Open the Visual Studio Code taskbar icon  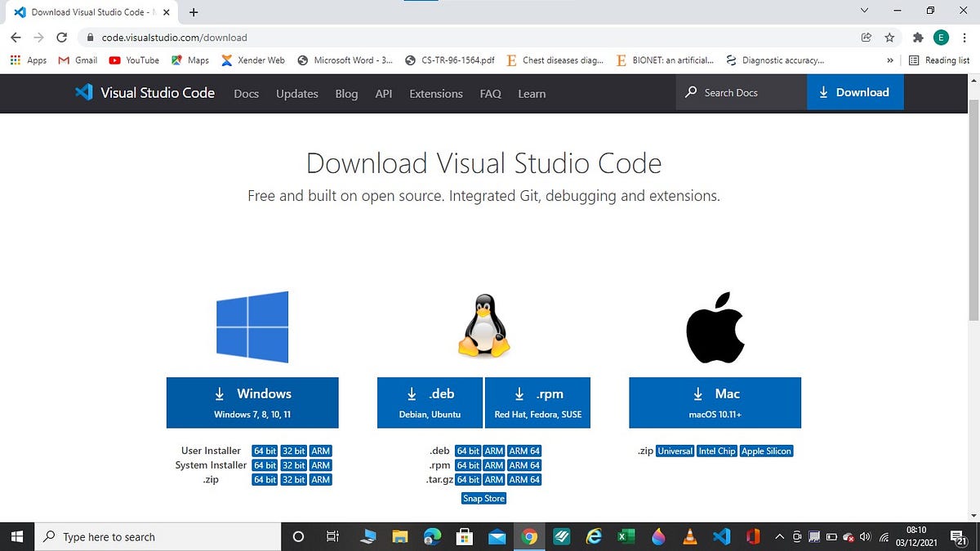721,536
